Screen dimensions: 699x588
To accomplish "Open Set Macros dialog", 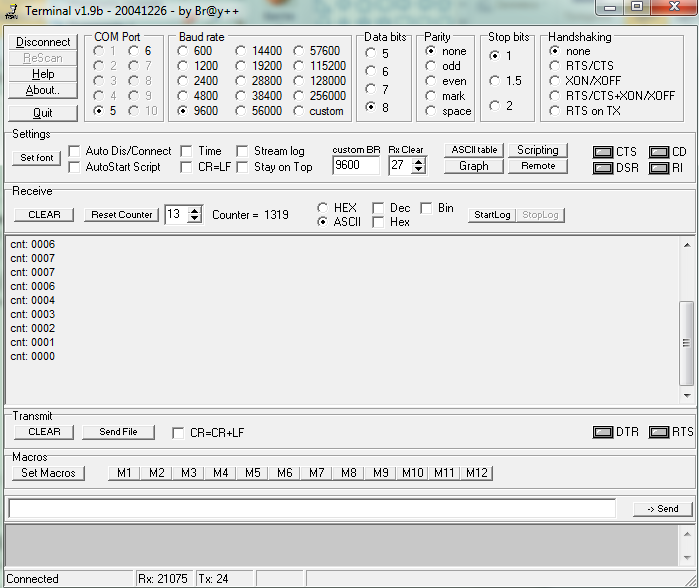I will click(x=48, y=473).
